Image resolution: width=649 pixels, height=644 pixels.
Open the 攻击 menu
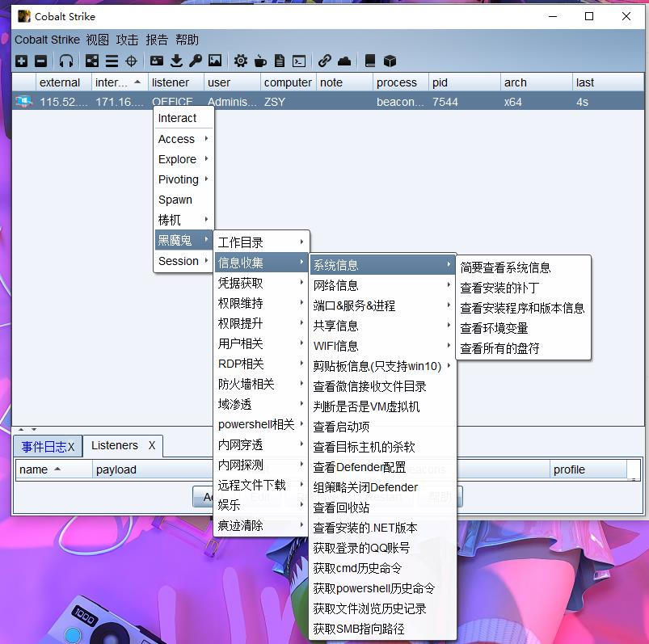pyautogui.click(x=128, y=40)
